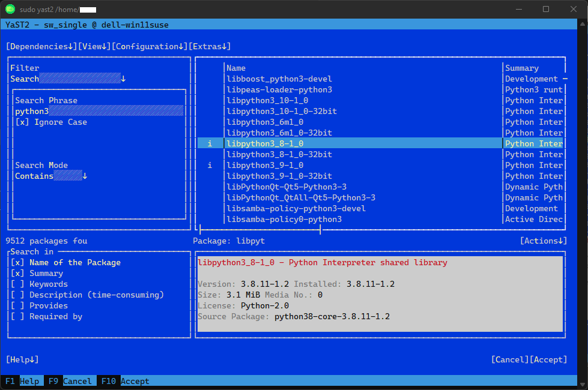Select package libPythonQt-Qt5-Python3-3
The height and width of the screenshot is (390, 588).
click(286, 187)
